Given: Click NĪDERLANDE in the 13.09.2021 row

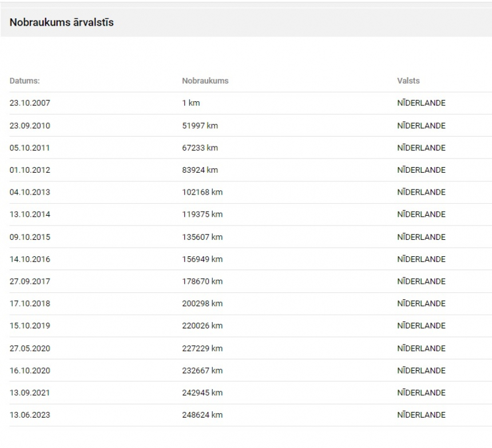Looking at the screenshot, I should 421,393.
